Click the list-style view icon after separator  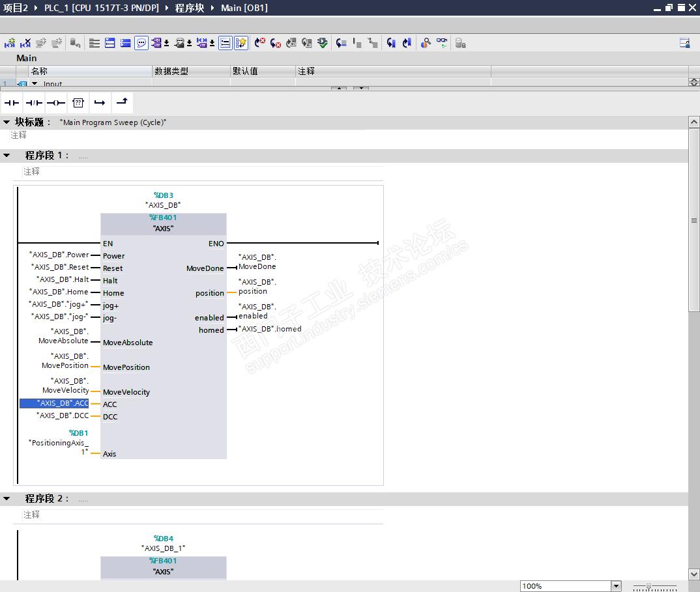tap(95, 43)
